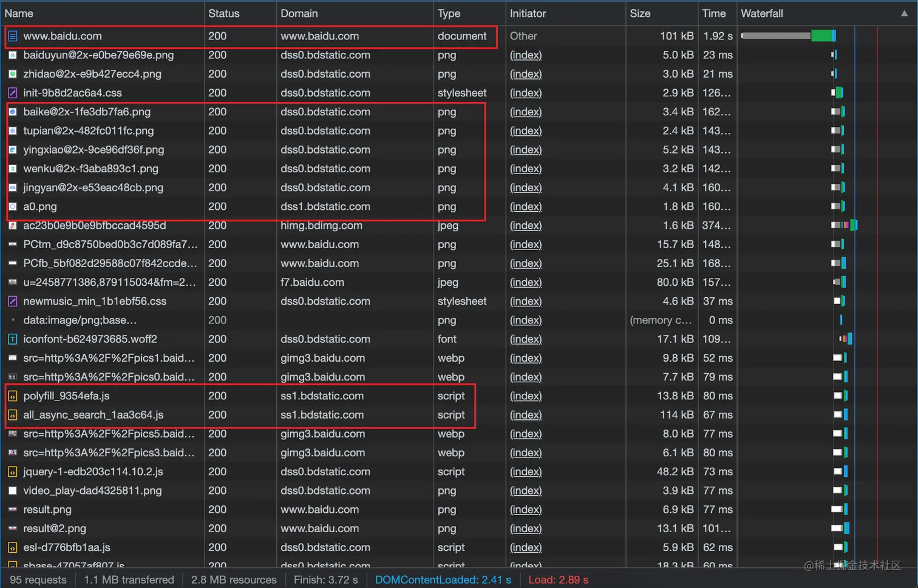The height and width of the screenshot is (588, 918).
Task: Click the Finish: 3.72 s status entry
Action: pos(326,580)
